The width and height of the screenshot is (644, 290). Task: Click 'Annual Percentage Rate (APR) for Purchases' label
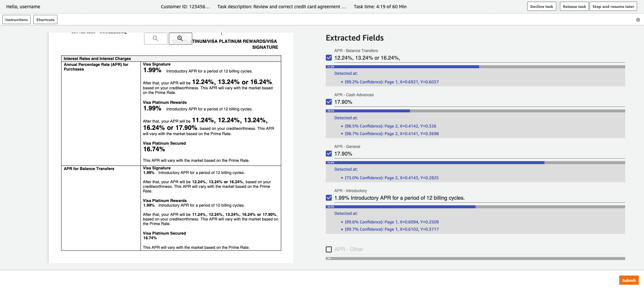(x=96, y=67)
